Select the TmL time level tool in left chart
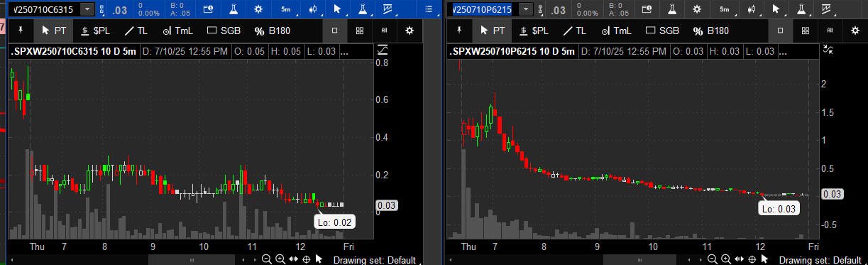 click(177, 31)
